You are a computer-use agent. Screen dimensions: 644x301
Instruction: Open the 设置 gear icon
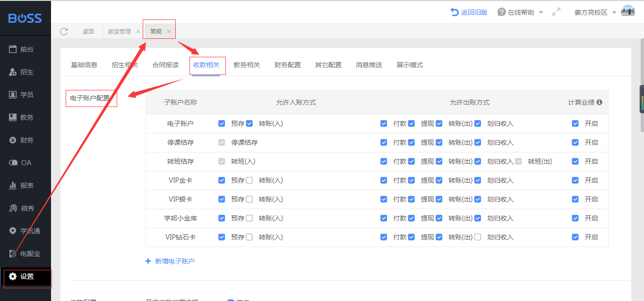13,276
